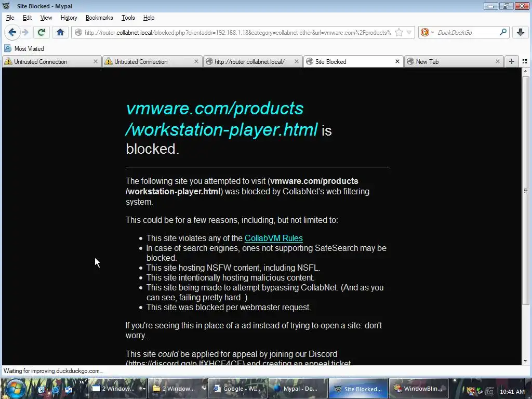
Task: Open the folder 2 Windows taskbar group
Action: click(x=178, y=389)
